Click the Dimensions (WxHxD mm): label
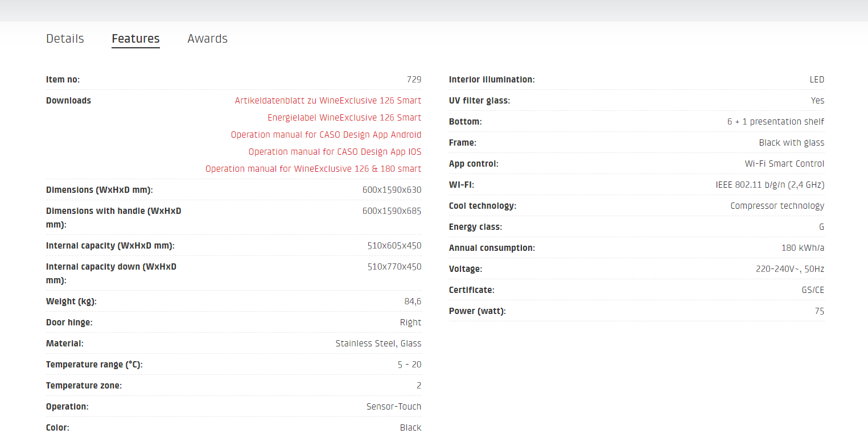This screenshot has height=434, width=868. [100, 190]
